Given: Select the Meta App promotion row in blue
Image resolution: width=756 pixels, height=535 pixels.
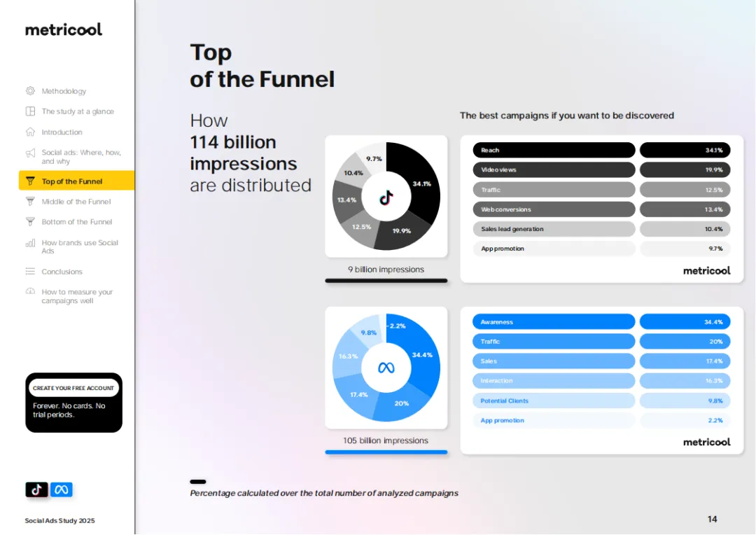Looking at the screenshot, I should [554, 420].
